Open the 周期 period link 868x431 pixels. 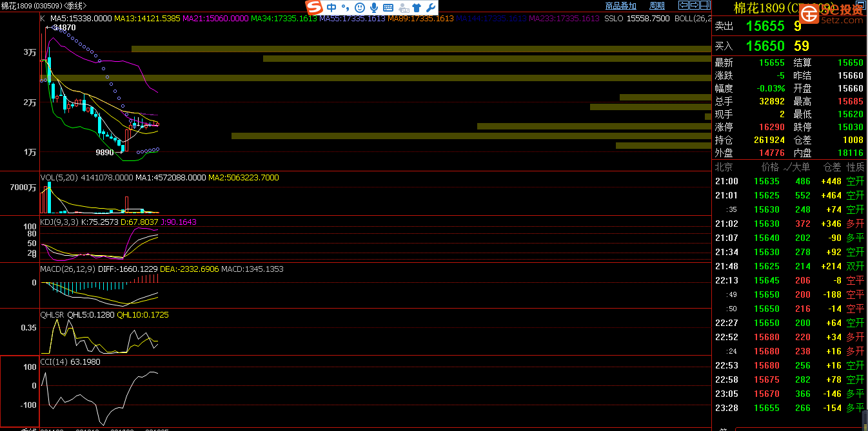[657, 6]
